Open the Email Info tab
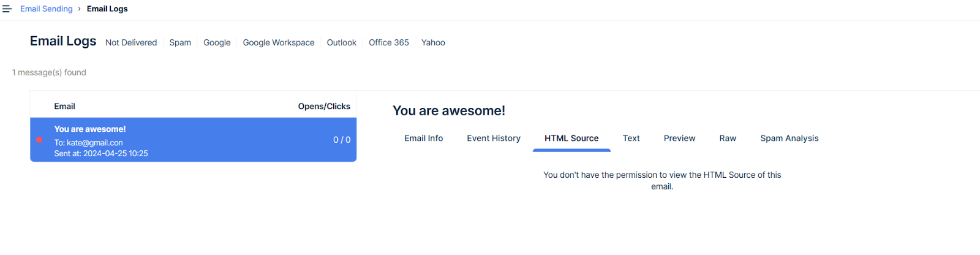Viewport: 980px width, 255px height. [423, 139]
